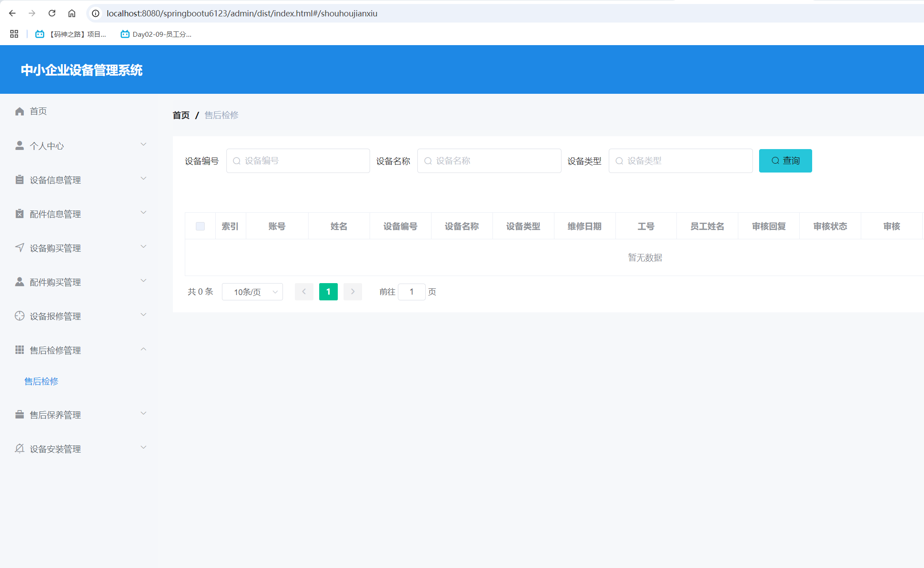924x568 pixels.
Task: Click the next page arrow control
Action: tap(352, 292)
